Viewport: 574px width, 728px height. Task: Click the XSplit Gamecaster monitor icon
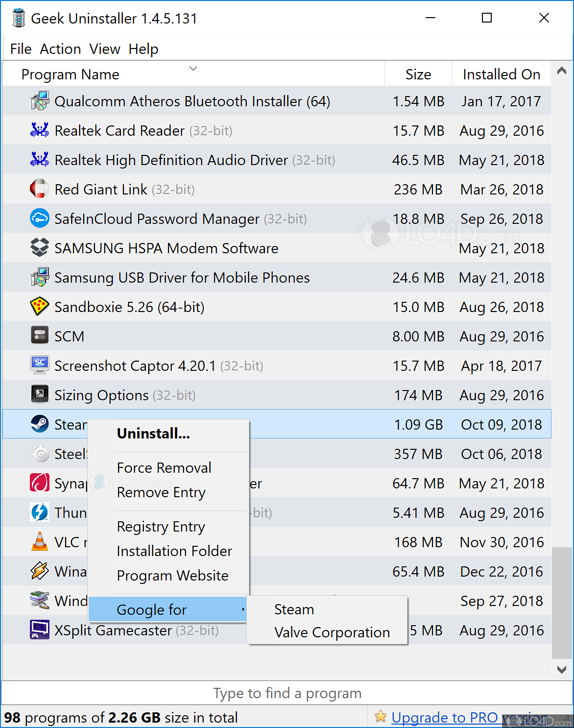(40, 630)
